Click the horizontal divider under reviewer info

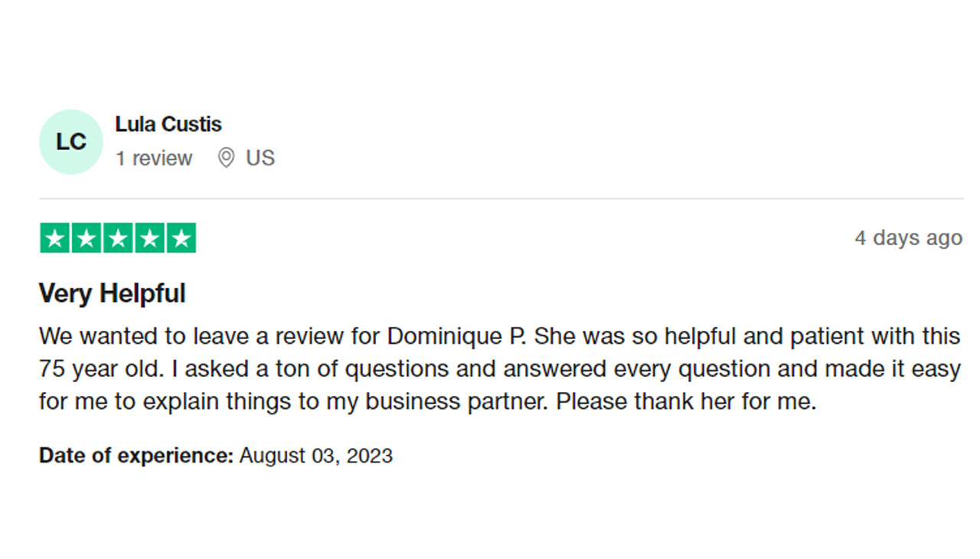tap(501, 199)
